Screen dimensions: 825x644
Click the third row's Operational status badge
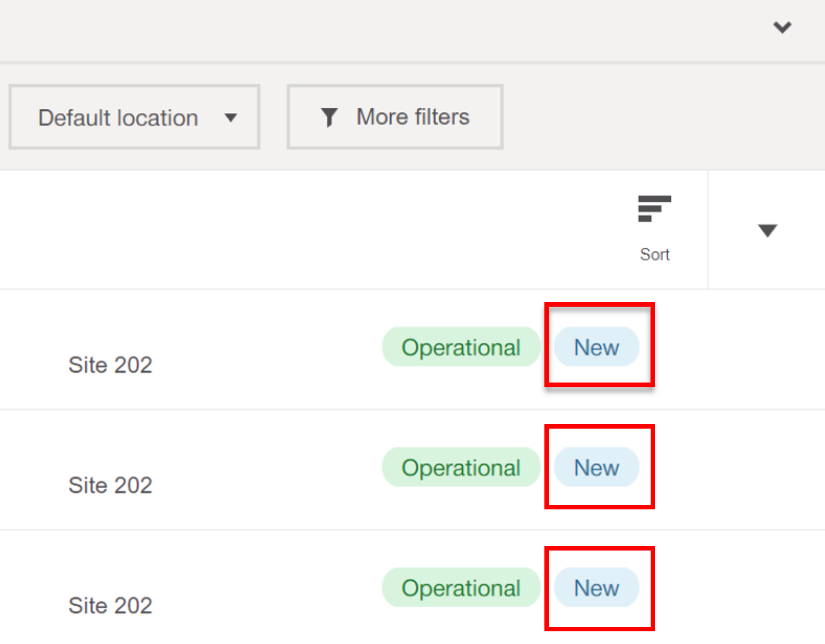coord(461,588)
